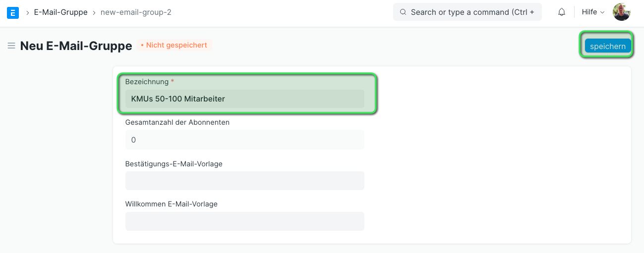Click the Nicht gespeichert status indicator
Viewport: 644px width, 253px height.
click(174, 45)
